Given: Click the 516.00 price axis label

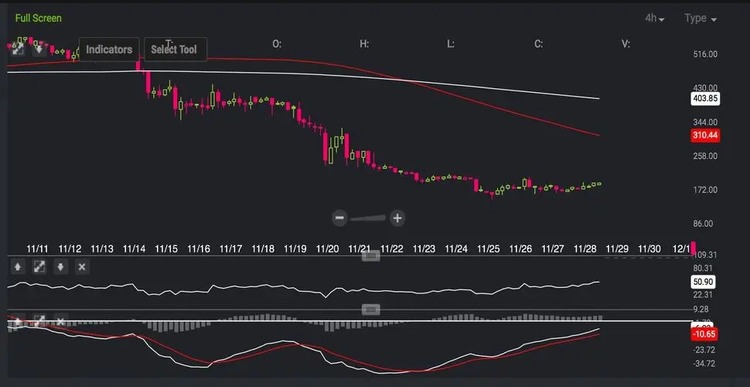Looking at the screenshot, I should [705, 54].
